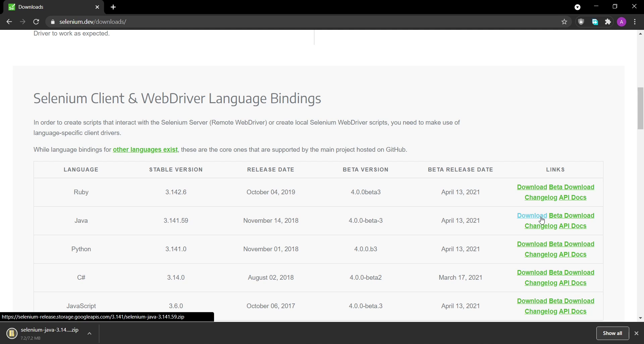Expand options for selenium-java zip download

pyautogui.click(x=90, y=333)
